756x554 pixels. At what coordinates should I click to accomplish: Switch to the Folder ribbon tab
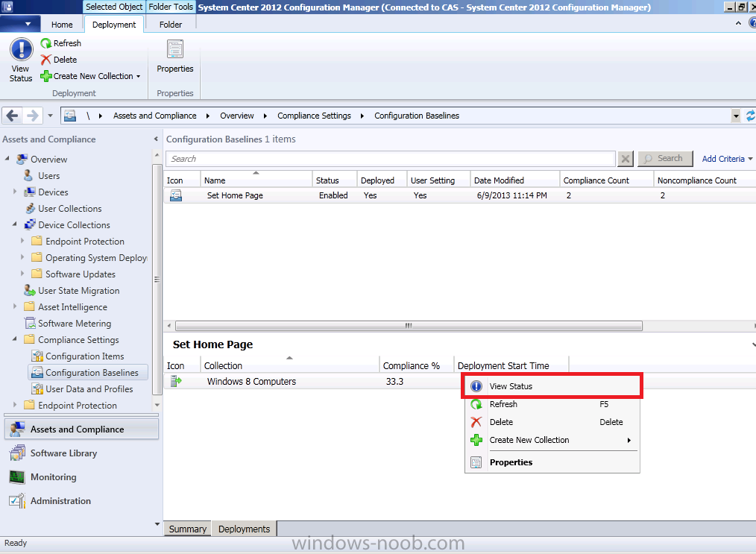point(171,25)
